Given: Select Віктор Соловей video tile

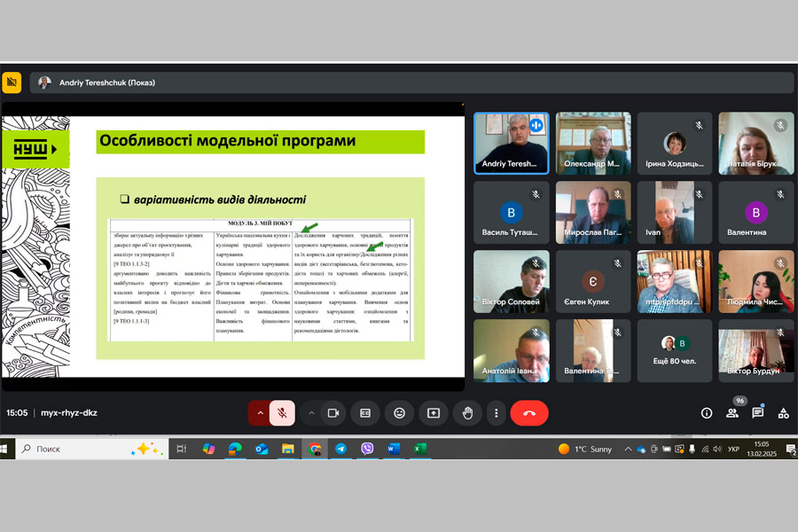Looking at the screenshot, I should [512, 282].
